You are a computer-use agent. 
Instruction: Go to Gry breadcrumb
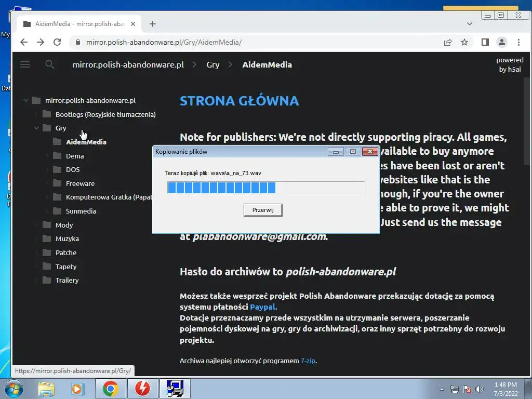(212, 65)
